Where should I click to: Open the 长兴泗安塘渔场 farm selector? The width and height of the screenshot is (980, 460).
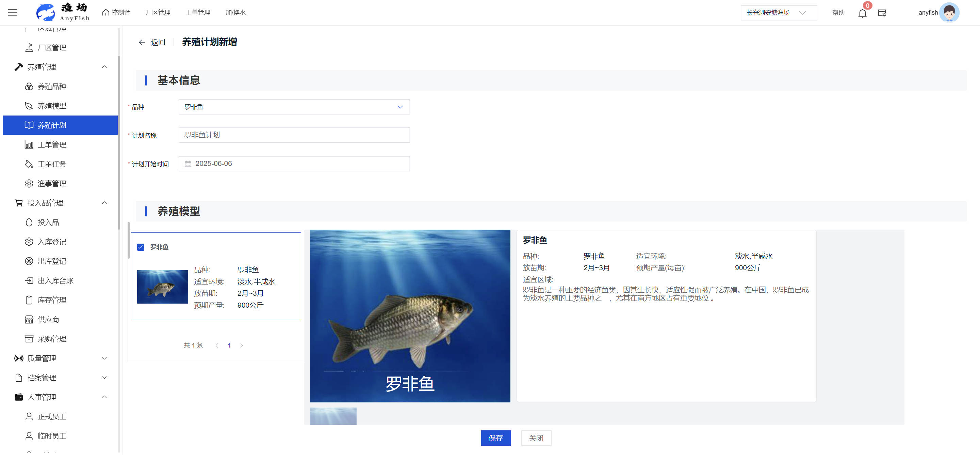point(778,13)
